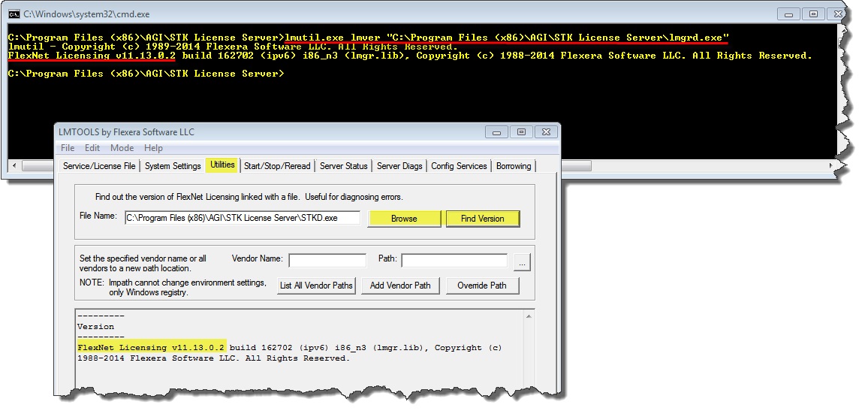Click List All Vendor Paths button
The height and width of the screenshot is (417, 868).
pos(316,286)
